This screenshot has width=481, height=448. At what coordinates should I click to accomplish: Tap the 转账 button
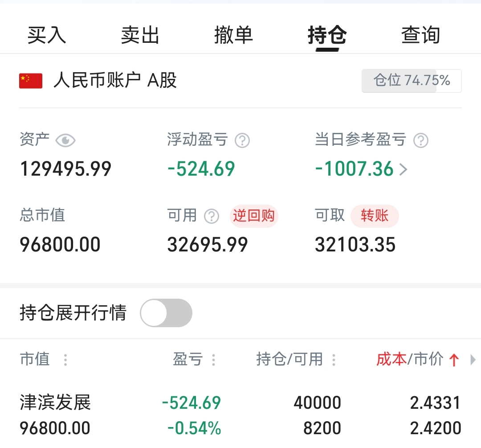[375, 216]
